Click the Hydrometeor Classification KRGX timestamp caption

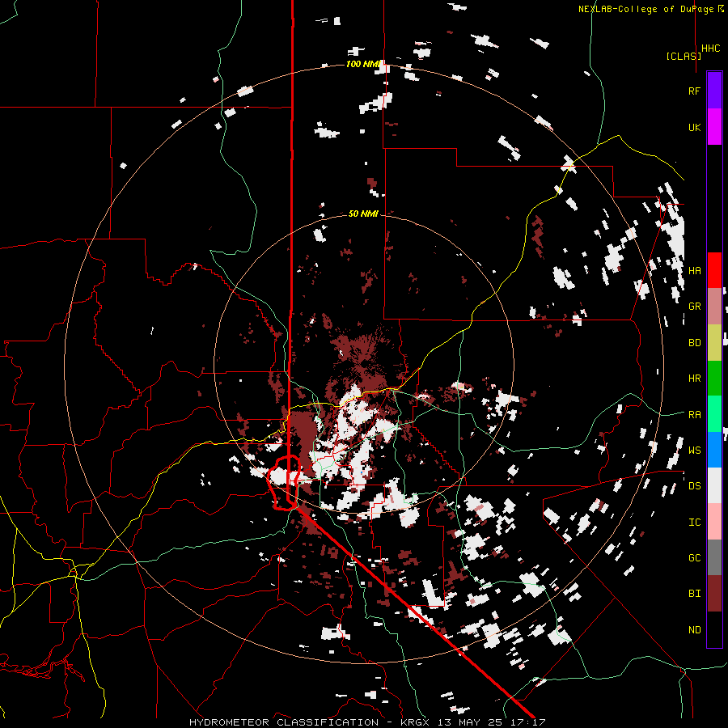click(x=367, y=722)
